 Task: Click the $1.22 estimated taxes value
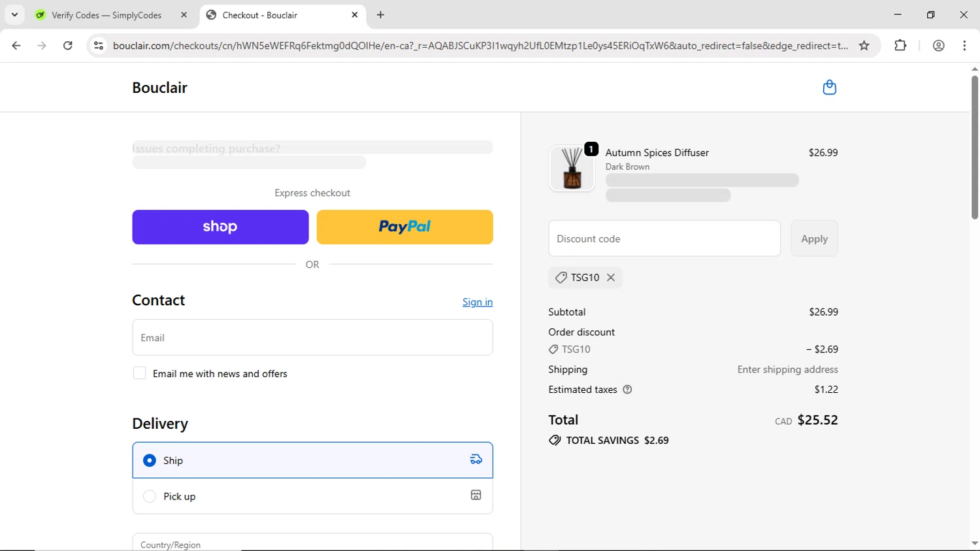pyautogui.click(x=826, y=390)
